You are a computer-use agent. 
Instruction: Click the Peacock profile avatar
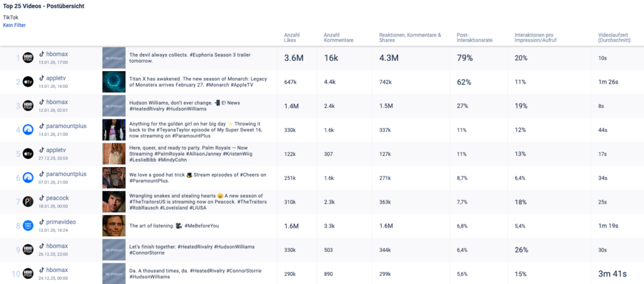(28, 202)
